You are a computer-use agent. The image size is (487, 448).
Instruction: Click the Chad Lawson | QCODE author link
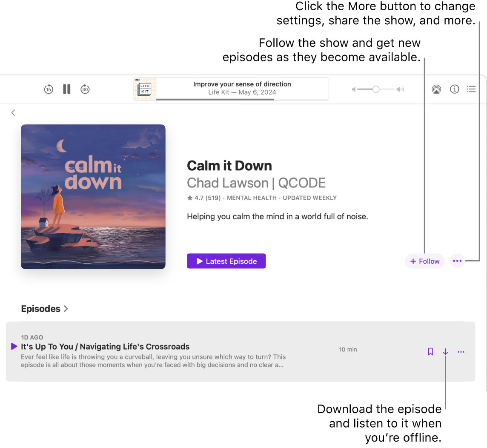(256, 183)
